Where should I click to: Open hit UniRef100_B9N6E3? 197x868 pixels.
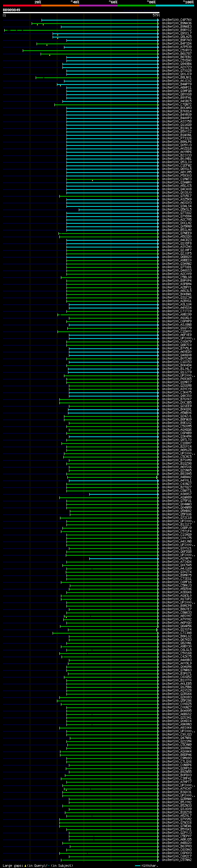point(176,26)
